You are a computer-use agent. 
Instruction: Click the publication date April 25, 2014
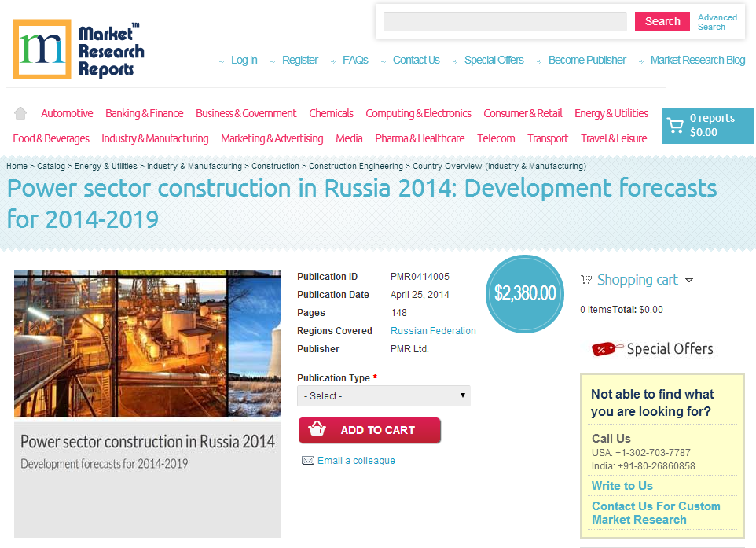pyautogui.click(x=420, y=295)
